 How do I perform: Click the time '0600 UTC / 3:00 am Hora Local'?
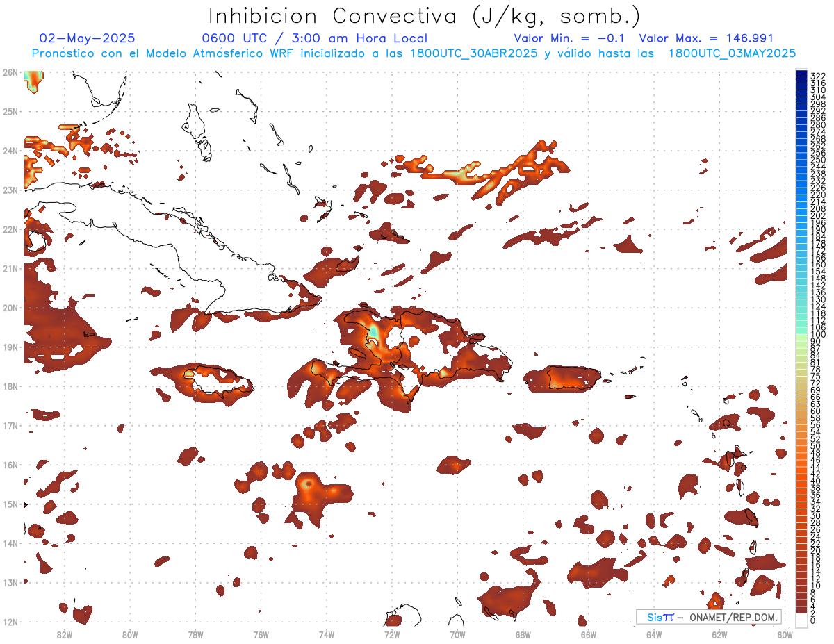click(314, 38)
